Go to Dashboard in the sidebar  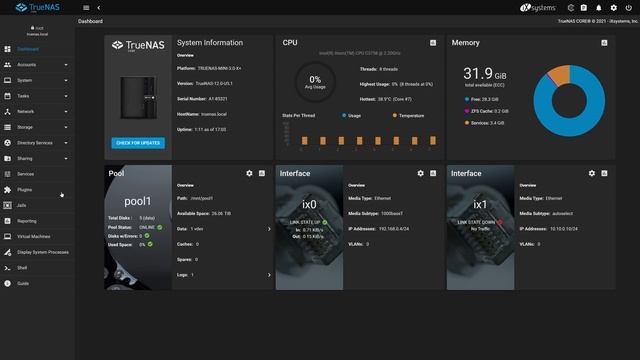pyautogui.click(x=28, y=49)
